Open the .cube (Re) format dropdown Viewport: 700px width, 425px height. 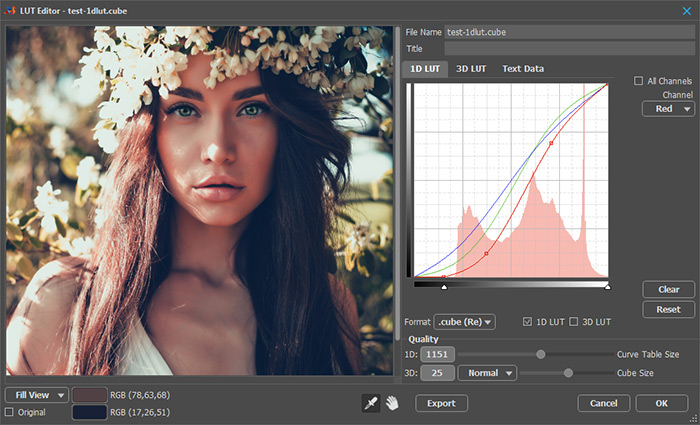point(464,322)
